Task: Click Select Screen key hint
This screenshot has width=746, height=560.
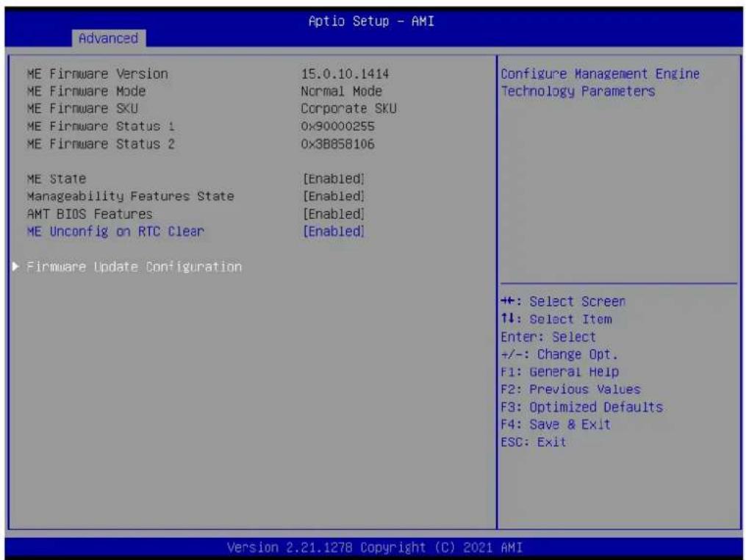Action: pyautogui.click(x=563, y=301)
